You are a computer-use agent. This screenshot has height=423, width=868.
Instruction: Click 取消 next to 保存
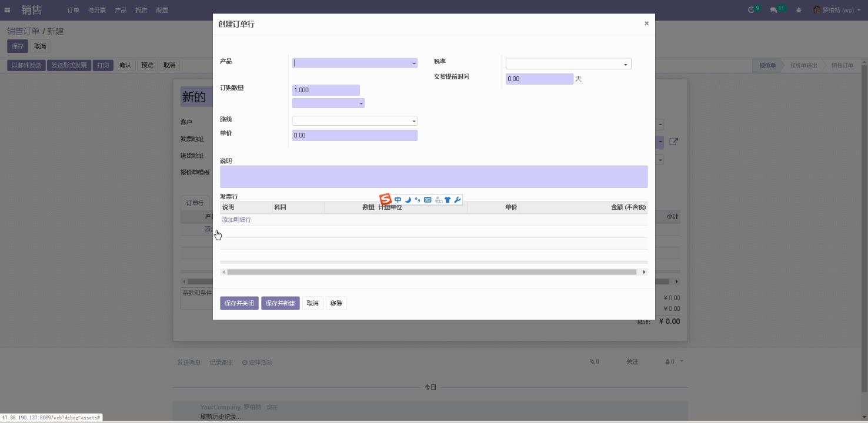40,46
